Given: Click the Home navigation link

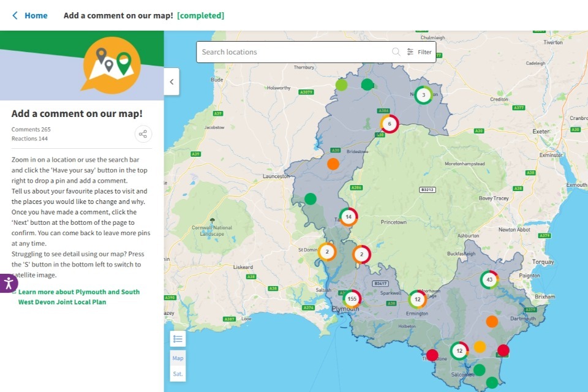Looking at the screenshot, I should [36, 15].
